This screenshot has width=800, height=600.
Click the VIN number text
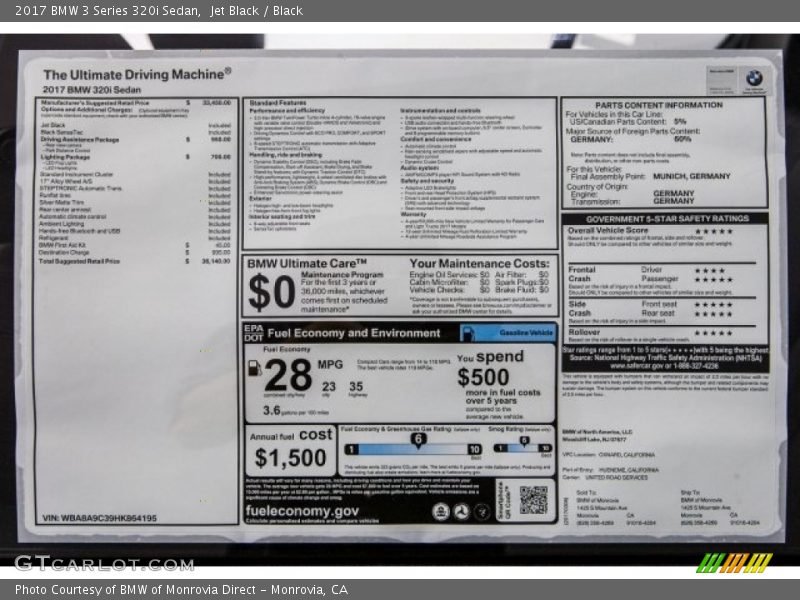point(99,518)
